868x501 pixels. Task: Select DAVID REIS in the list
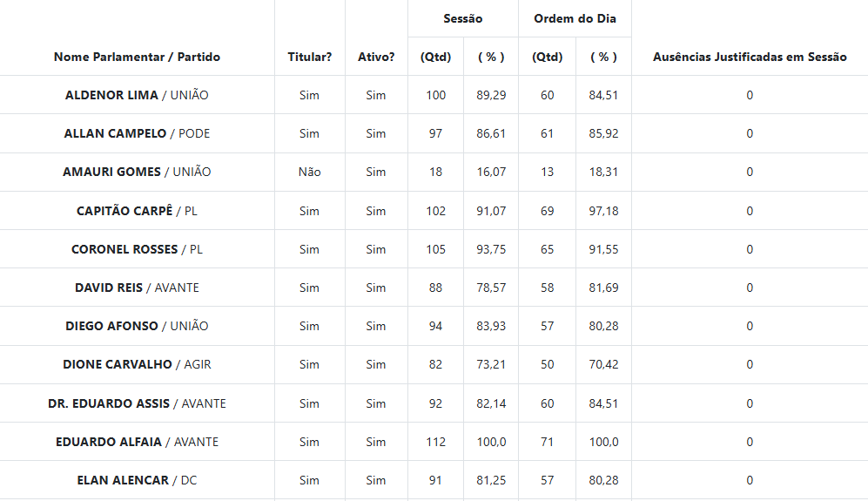tap(109, 288)
